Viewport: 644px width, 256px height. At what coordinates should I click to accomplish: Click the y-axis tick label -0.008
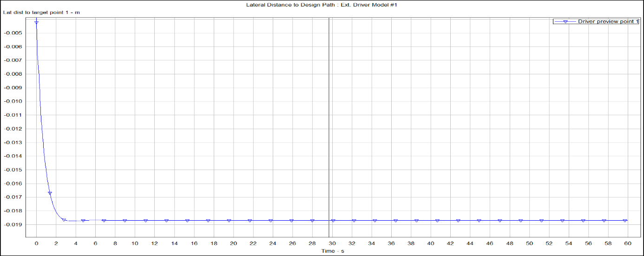click(x=13, y=74)
